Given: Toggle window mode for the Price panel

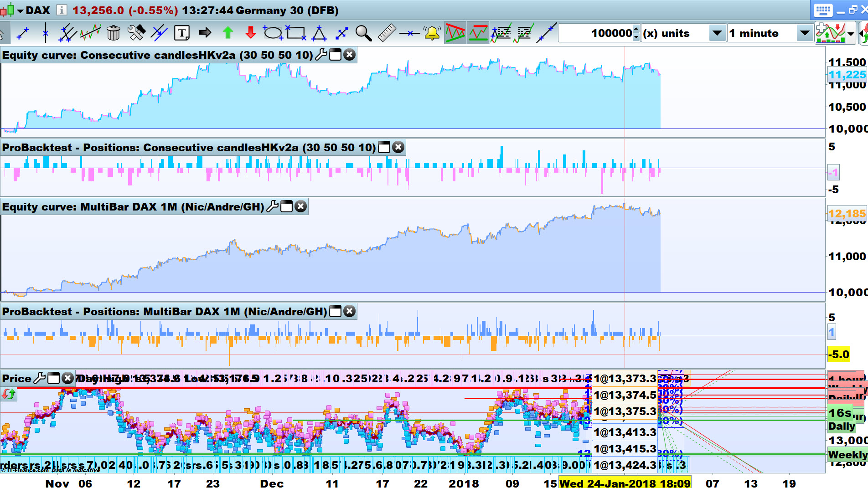Looking at the screenshot, I should (54, 378).
